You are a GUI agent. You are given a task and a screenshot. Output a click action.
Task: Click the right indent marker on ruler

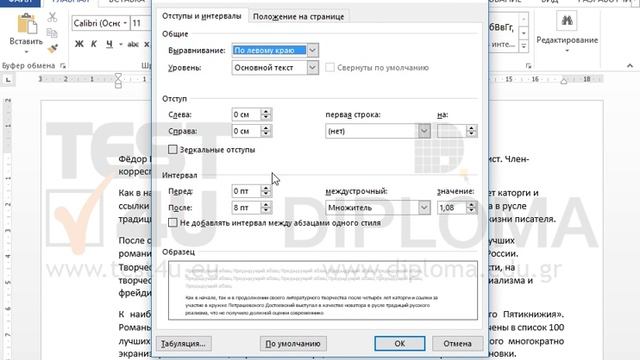point(564,81)
